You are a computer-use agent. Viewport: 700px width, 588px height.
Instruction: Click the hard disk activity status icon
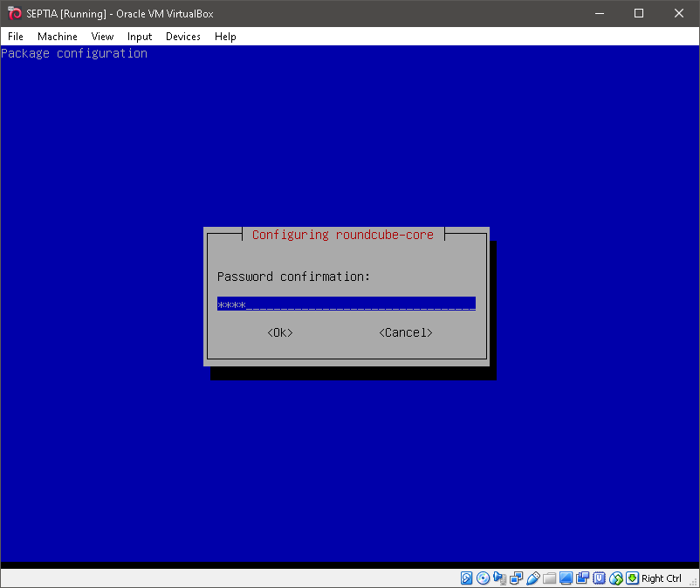tap(466, 578)
